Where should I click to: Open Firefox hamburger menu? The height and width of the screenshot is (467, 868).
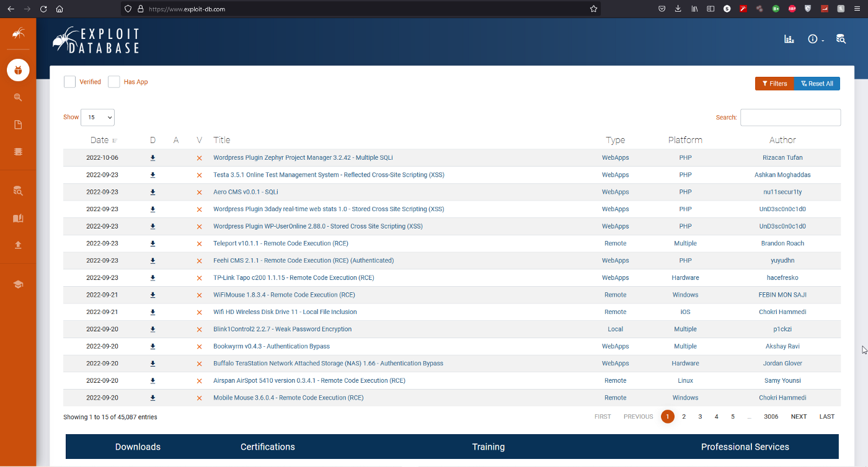pos(857,9)
